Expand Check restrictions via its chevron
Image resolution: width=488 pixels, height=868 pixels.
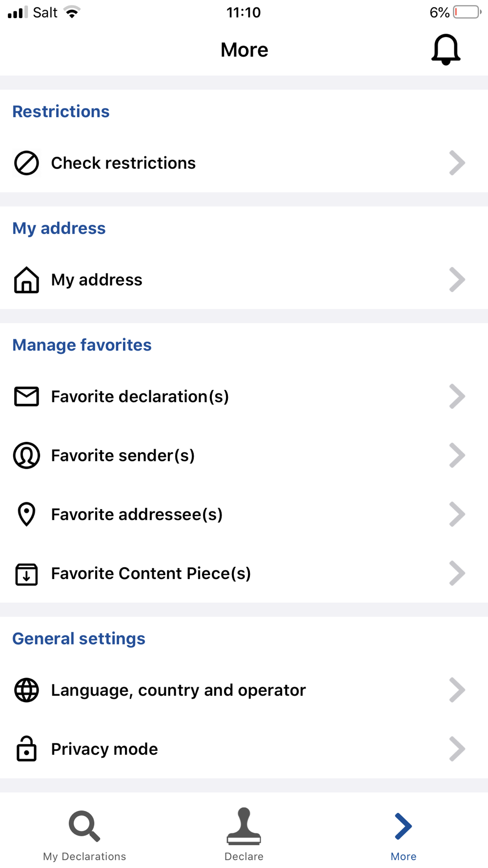[457, 163]
